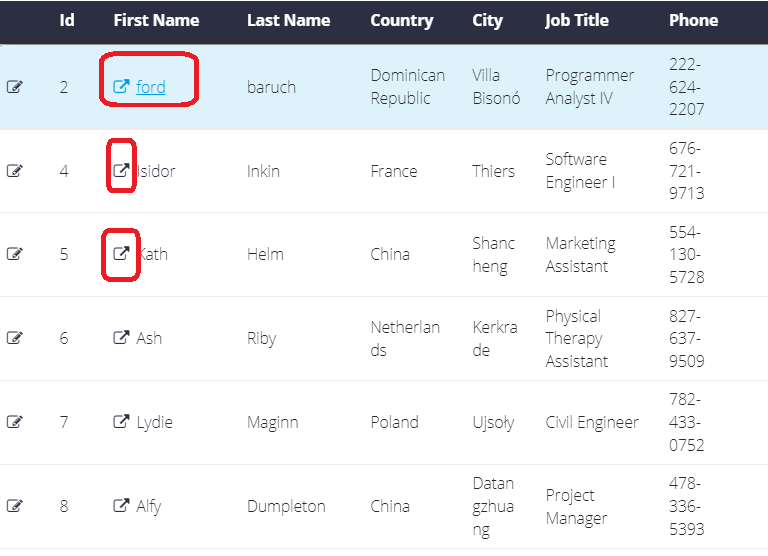Click edit icon for Ash Riby's row

[15, 338]
